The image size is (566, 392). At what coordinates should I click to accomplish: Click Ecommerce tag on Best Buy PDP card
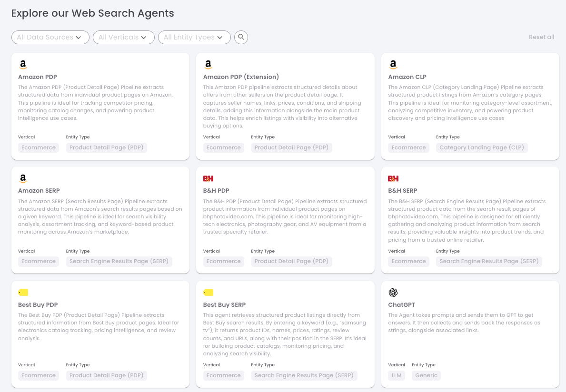39,375
